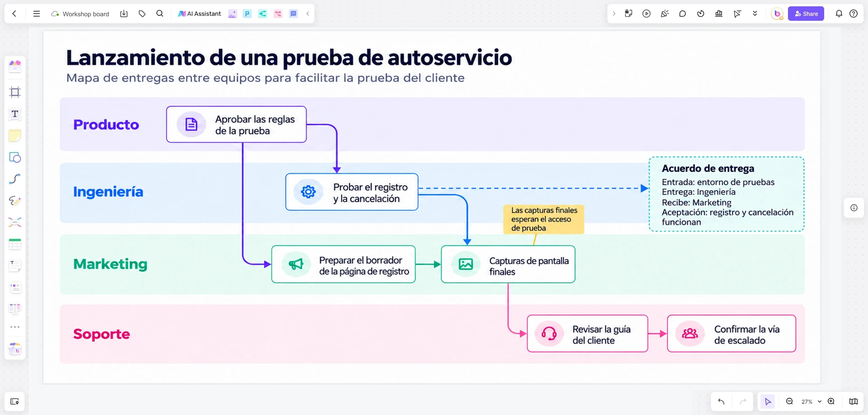
Task: Expand more tools with double chevron
Action: (755, 14)
